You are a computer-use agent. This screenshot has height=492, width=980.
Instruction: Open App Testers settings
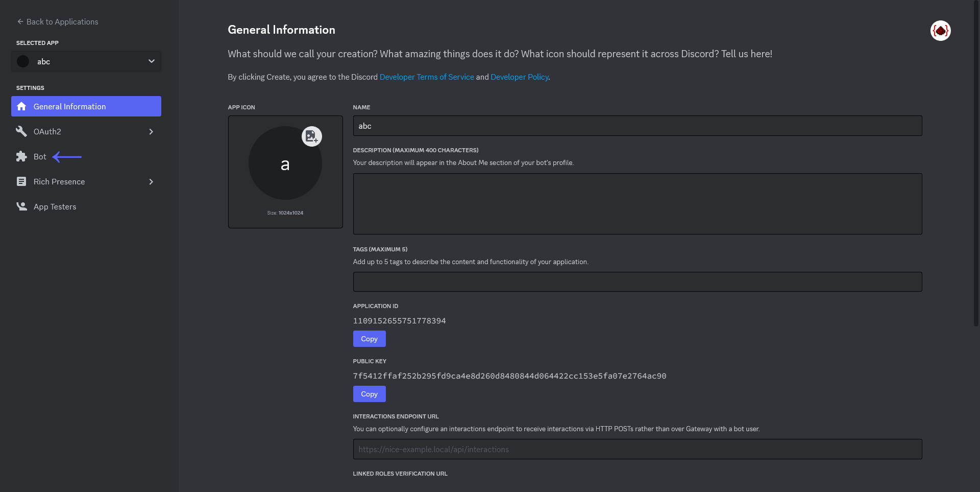tap(86, 206)
